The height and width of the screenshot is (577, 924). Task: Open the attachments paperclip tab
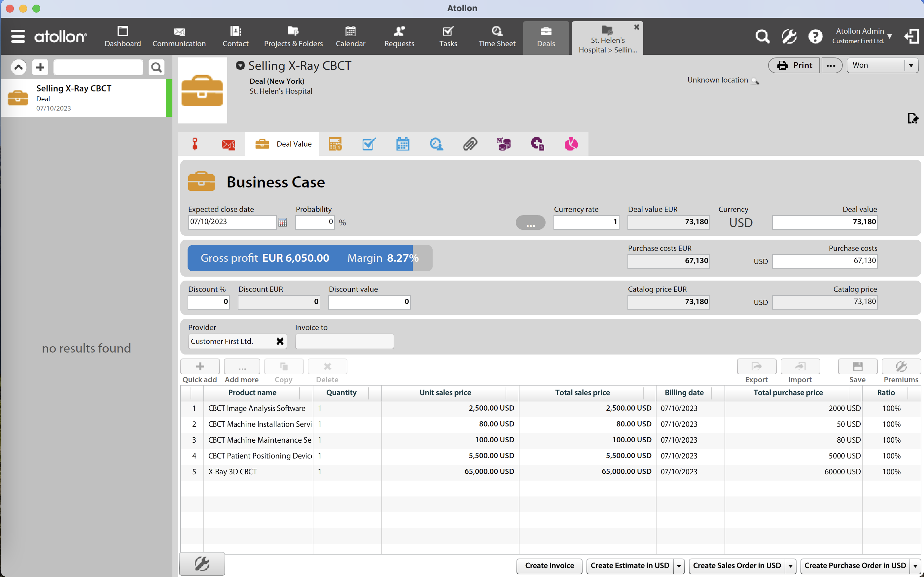tap(470, 144)
